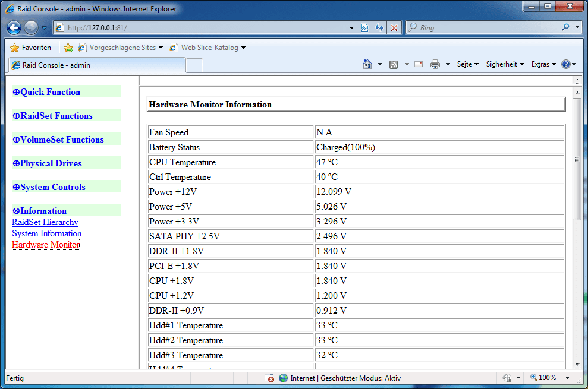Viewport: 588px width, 389px height.
Task: Click the Ctrl Temperature value 40 °C
Action: 326,177
